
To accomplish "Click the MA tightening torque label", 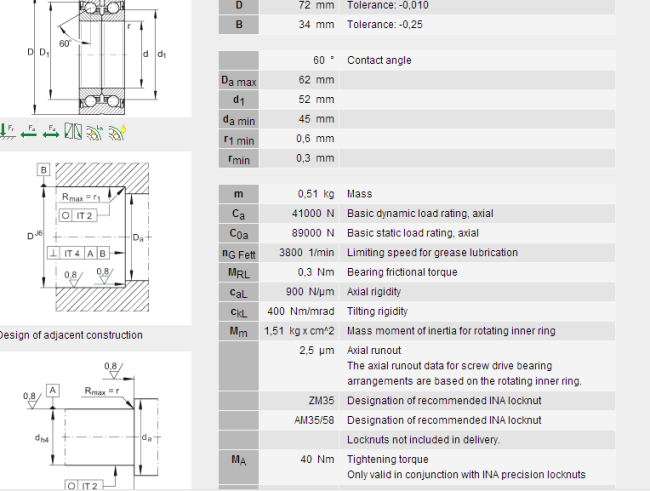I will pyautogui.click(x=238, y=460).
